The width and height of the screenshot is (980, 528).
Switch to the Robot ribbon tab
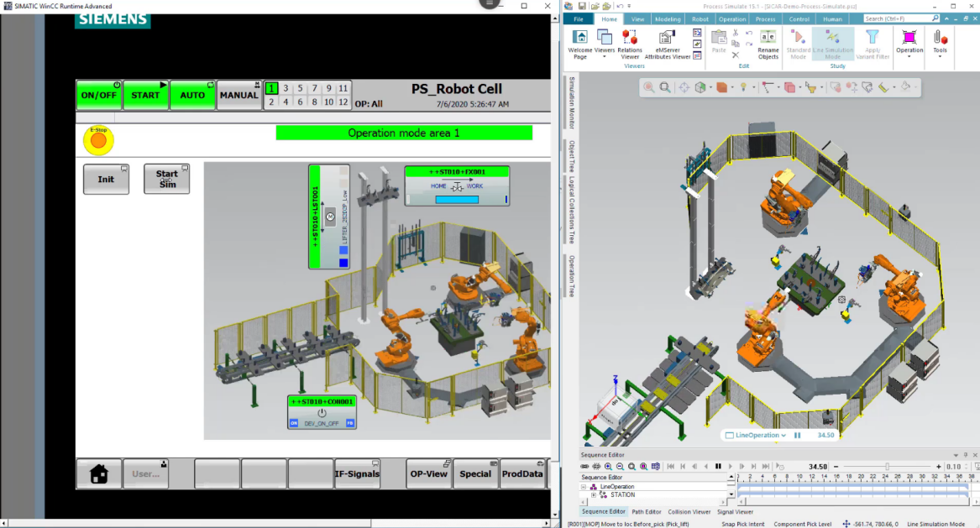click(x=700, y=18)
